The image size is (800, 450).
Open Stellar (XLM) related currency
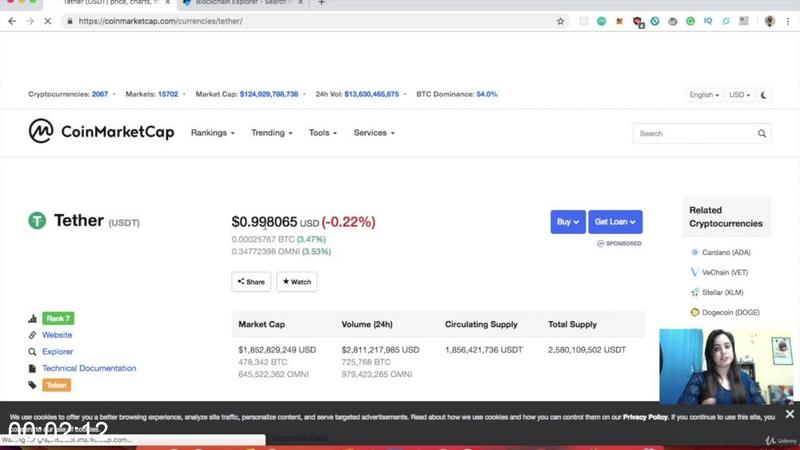[722, 292]
